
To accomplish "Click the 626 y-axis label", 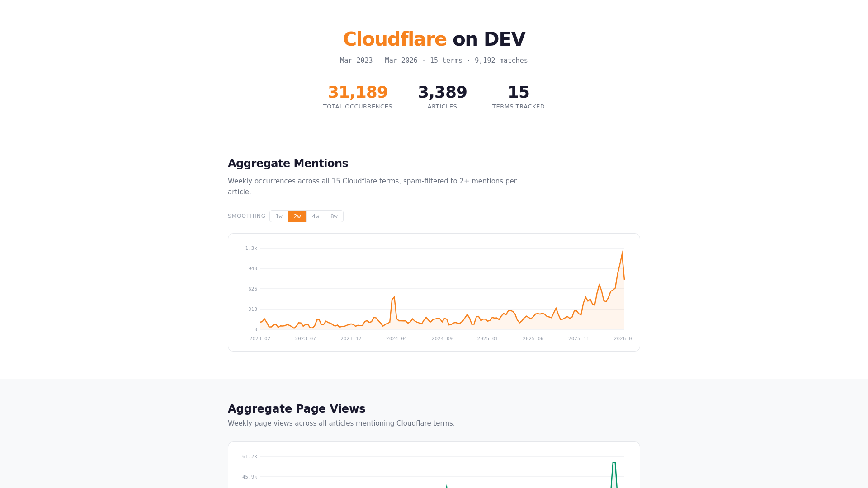I will click(253, 289).
